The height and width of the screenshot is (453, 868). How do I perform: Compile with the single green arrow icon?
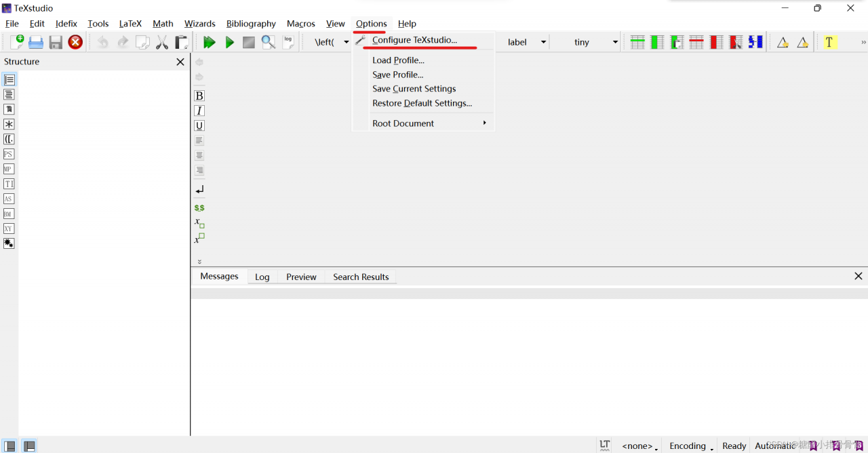[229, 42]
